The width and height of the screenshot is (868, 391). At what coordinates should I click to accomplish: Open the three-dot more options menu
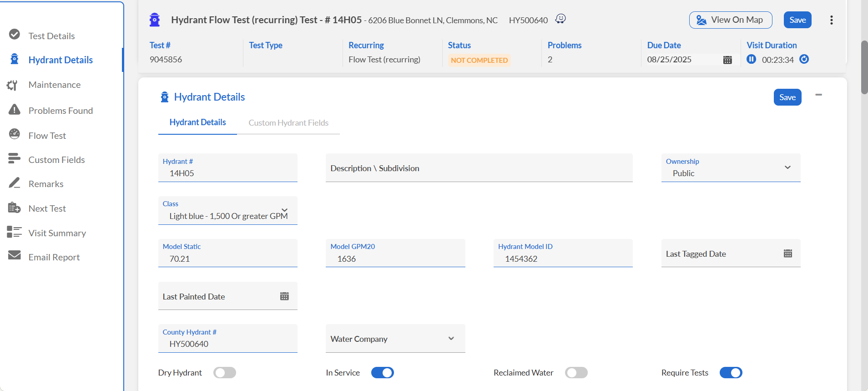831,20
